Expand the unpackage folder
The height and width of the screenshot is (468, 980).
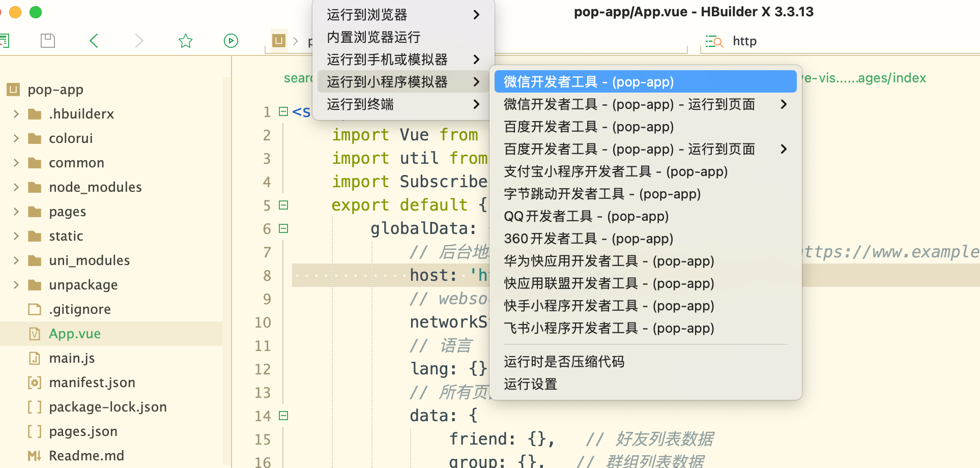tap(16, 284)
